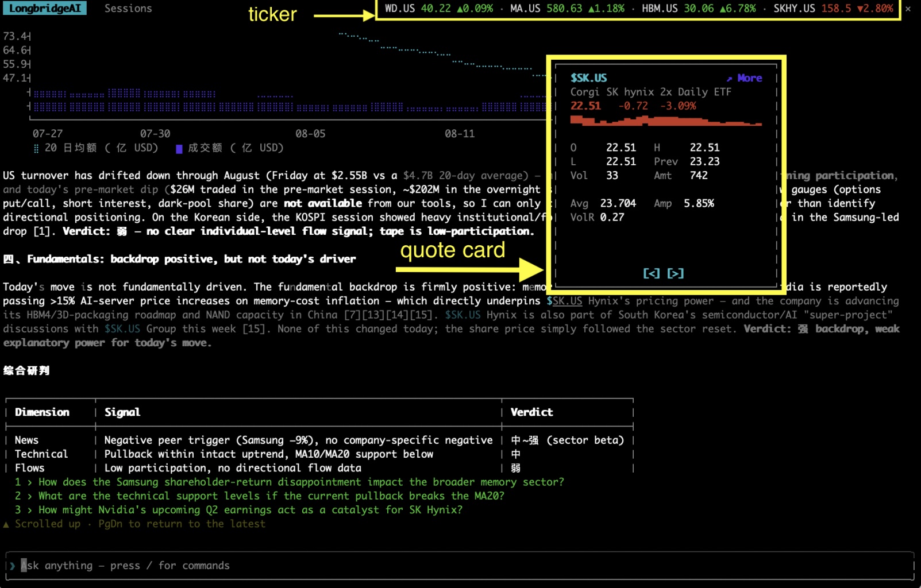Click the 07-30 date on chart axis
The width and height of the screenshot is (921, 588).
click(x=155, y=134)
